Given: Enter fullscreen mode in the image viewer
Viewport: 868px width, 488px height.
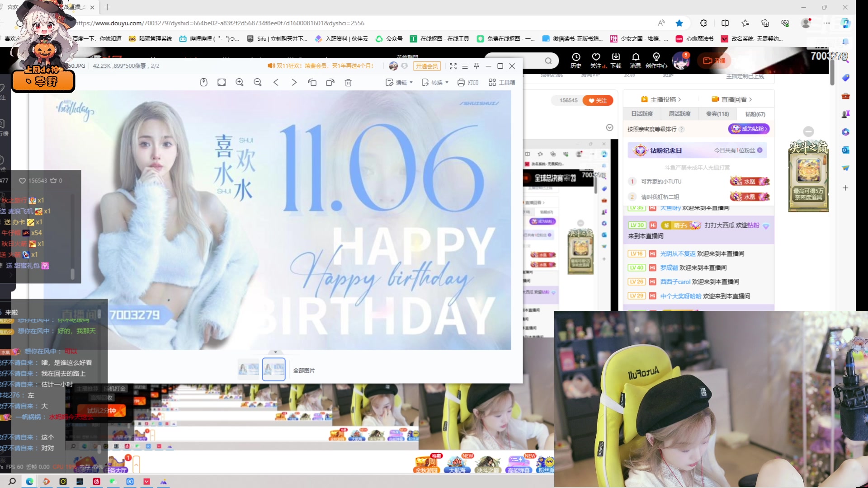Looking at the screenshot, I should coord(453,66).
